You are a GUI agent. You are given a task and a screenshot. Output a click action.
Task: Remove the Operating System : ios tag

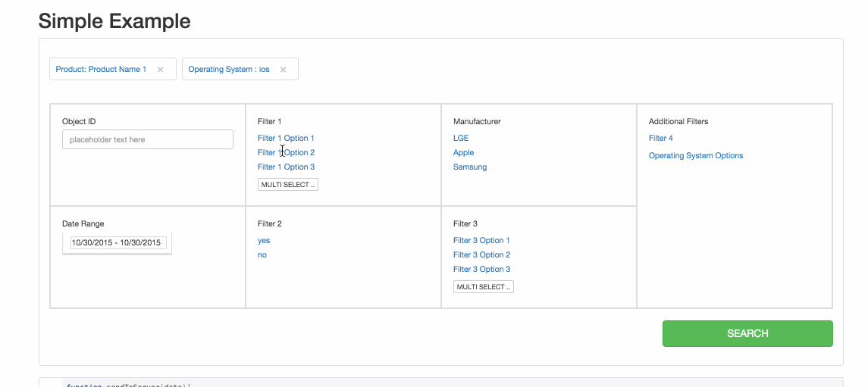(x=284, y=70)
